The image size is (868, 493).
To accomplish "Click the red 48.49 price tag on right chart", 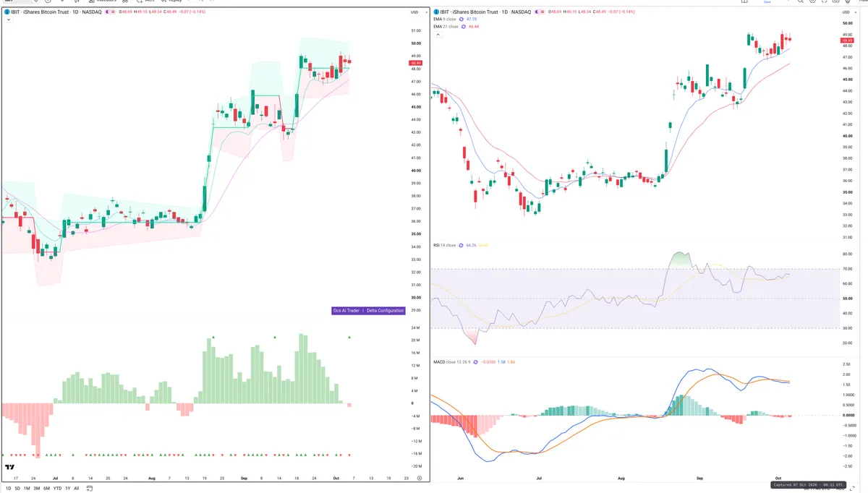I will [848, 40].
